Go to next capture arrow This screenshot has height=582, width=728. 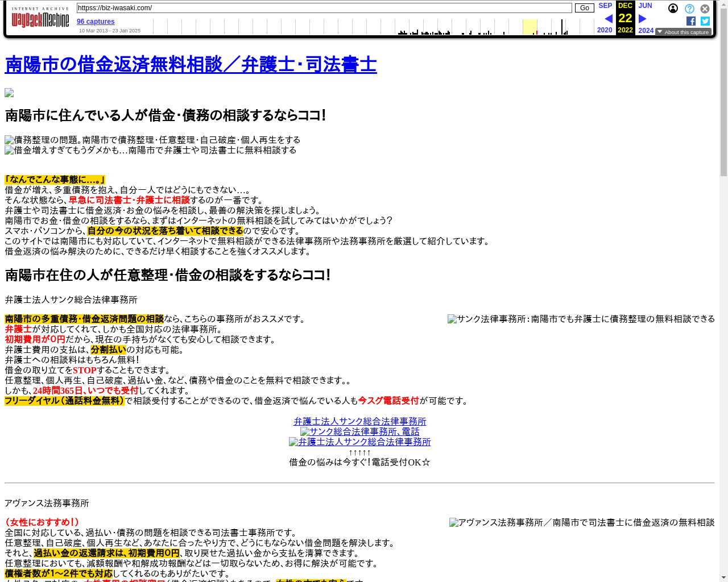[x=643, y=19]
